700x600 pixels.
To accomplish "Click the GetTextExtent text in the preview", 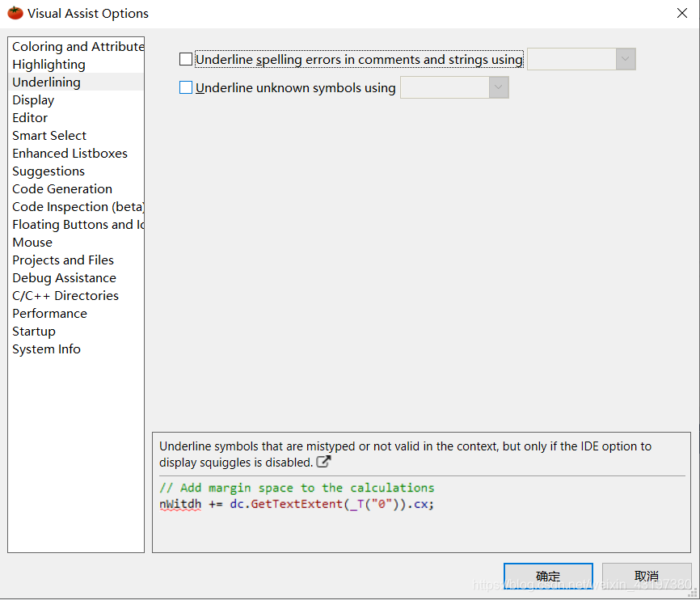I will (x=297, y=505).
